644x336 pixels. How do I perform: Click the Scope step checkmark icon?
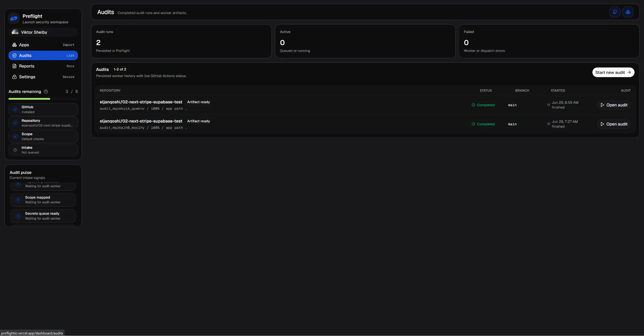tap(15, 136)
